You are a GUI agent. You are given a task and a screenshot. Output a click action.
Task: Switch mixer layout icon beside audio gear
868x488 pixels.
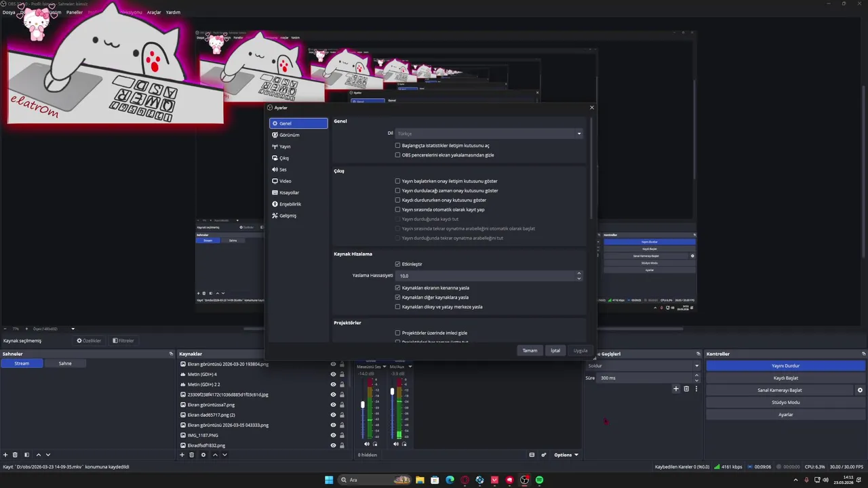(x=532, y=455)
